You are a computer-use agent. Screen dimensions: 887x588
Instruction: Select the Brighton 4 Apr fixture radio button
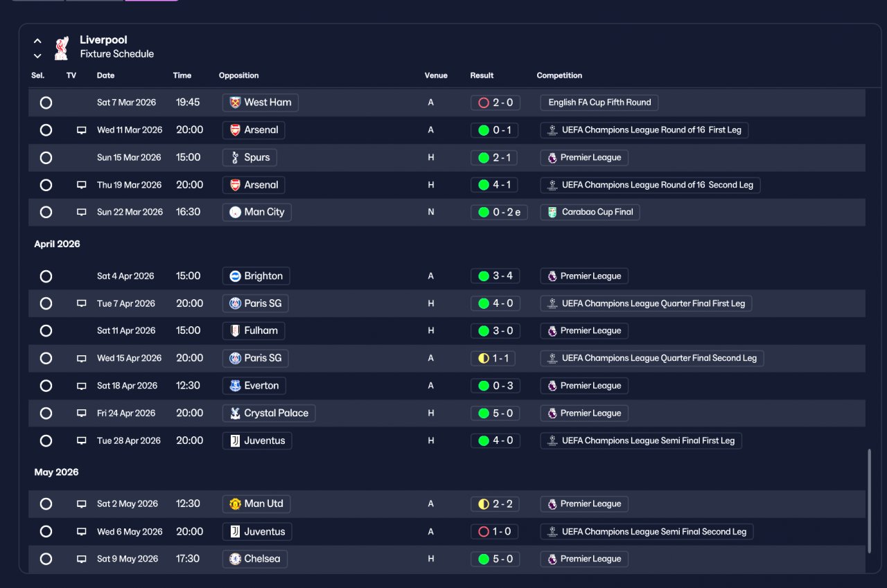coord(46,276)
